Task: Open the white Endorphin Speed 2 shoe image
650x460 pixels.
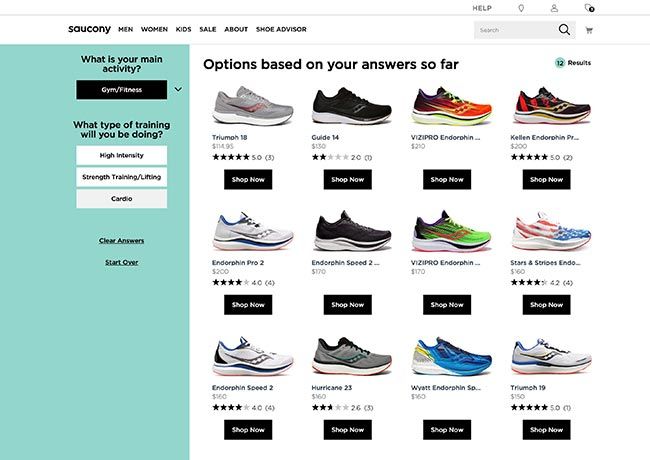Action: click(252, 356)
